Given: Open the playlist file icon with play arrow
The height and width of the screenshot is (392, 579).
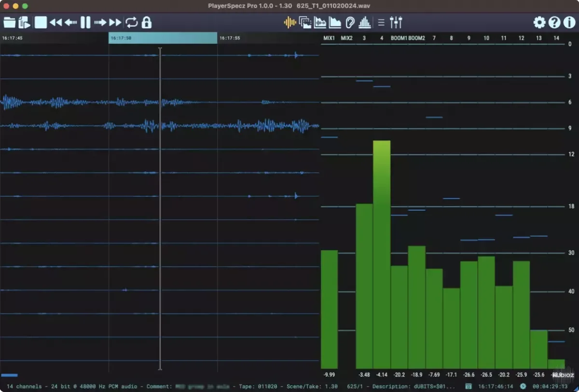Looking at the screenshot, I should (x=25, y=22).
